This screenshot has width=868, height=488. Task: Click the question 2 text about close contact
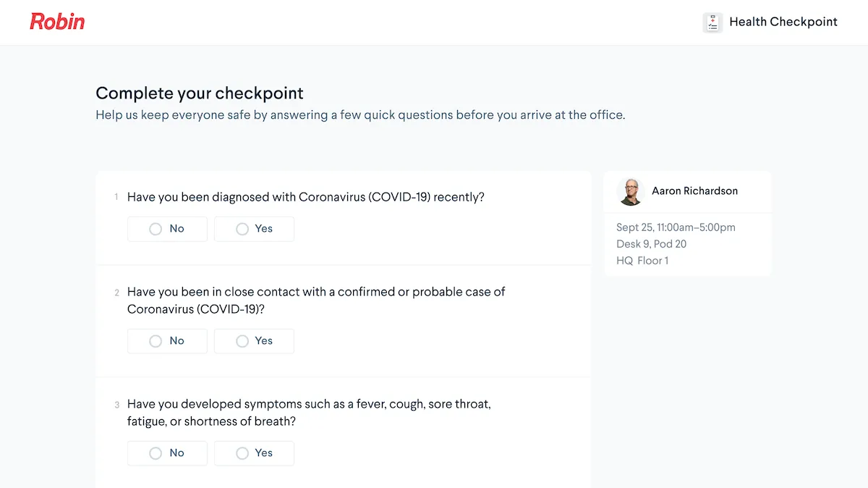(x=316, y=300)
